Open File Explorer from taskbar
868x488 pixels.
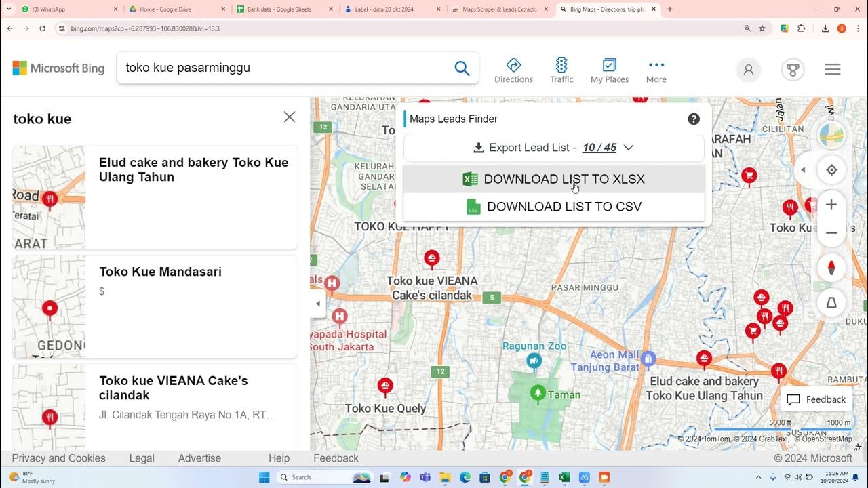click(x=445, y=477)
